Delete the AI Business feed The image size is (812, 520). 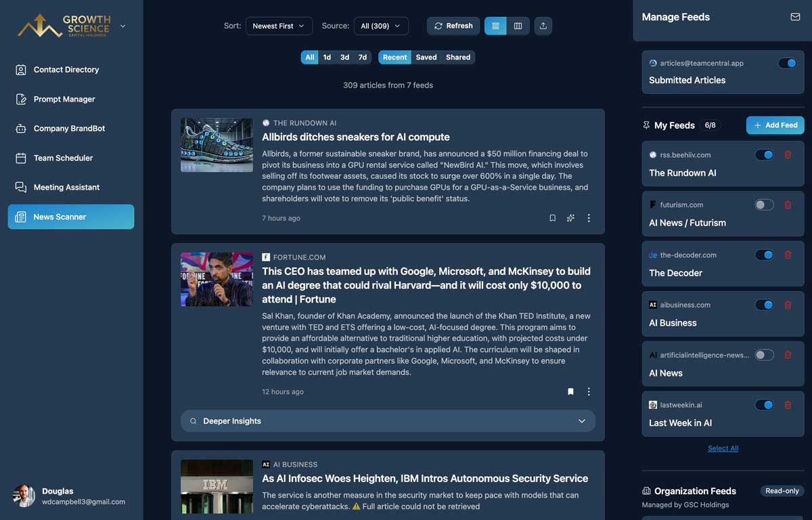[788, 305]
